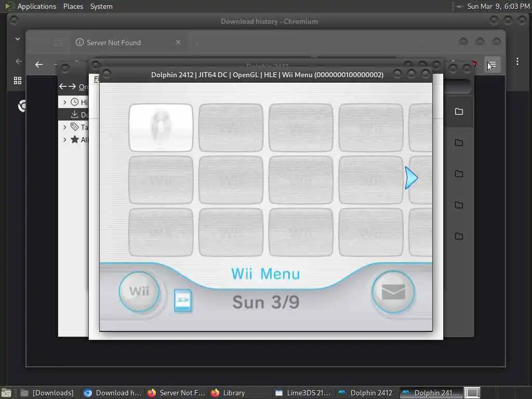Click the Library back arrow
The image size is (532, 399).
[62, 87]
